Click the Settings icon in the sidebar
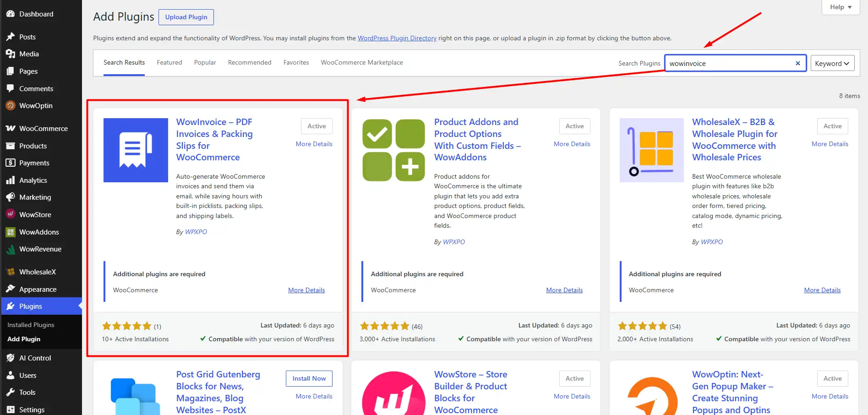Viewport: 868px width, 415px height. (11, 410)
